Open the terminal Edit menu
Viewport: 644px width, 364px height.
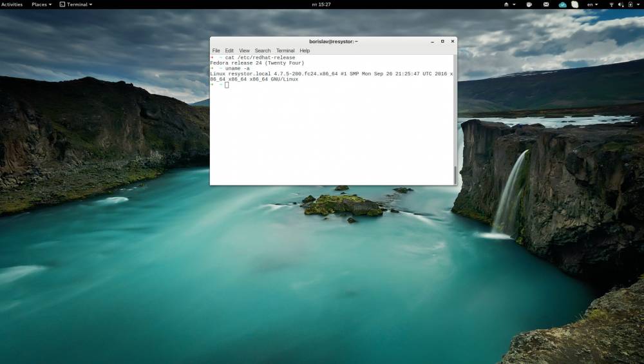229,50
